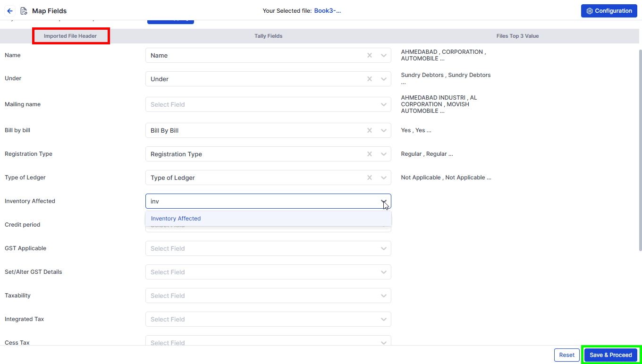This screenshot has width=642, height=364.
Task: Click the vertical page scrollbar
Action: pos(640,150)
